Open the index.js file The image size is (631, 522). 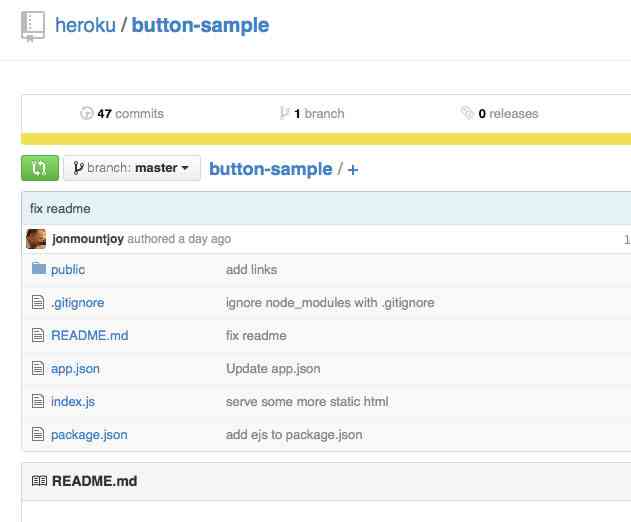coord(73,402)
